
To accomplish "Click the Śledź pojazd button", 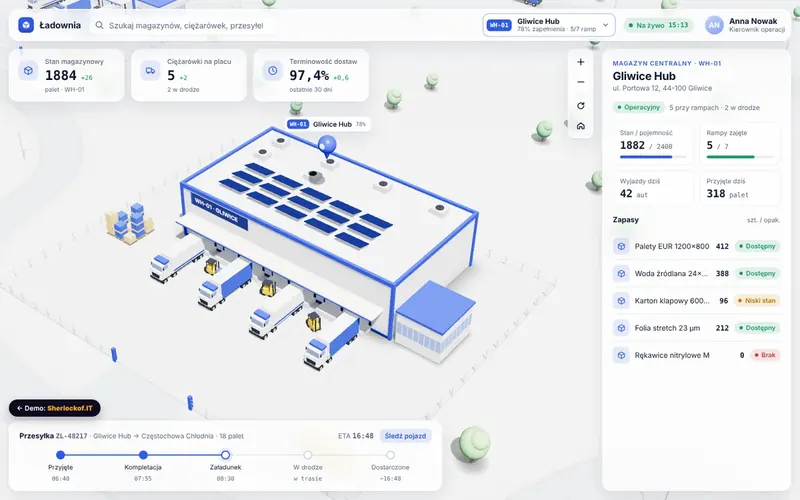I will click(406, 436).
